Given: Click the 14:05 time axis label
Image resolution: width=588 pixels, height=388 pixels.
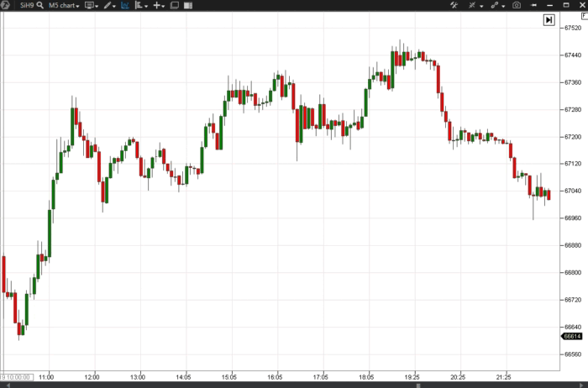Looking at the screenshot, I should (183, 377).
